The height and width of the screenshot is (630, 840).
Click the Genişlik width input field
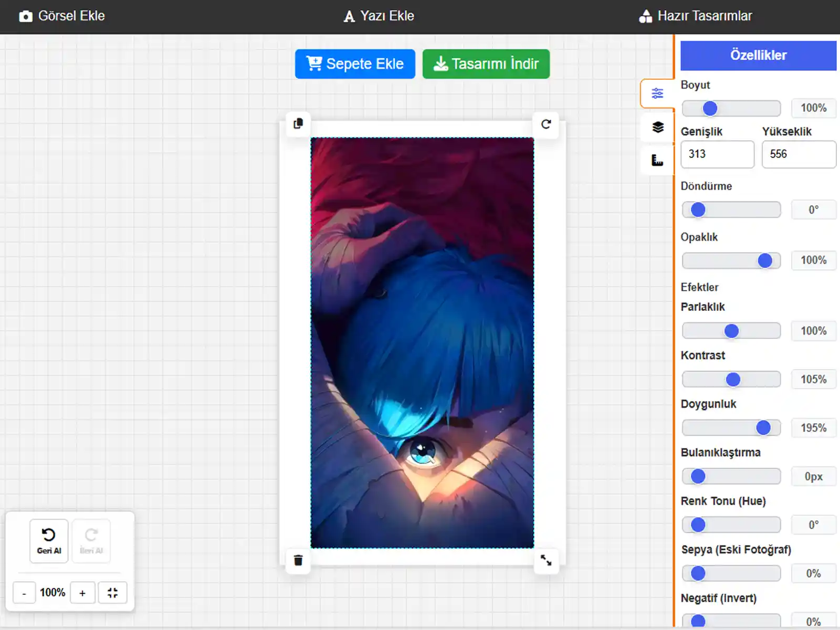pyautogui.click(x=717, y=154)
